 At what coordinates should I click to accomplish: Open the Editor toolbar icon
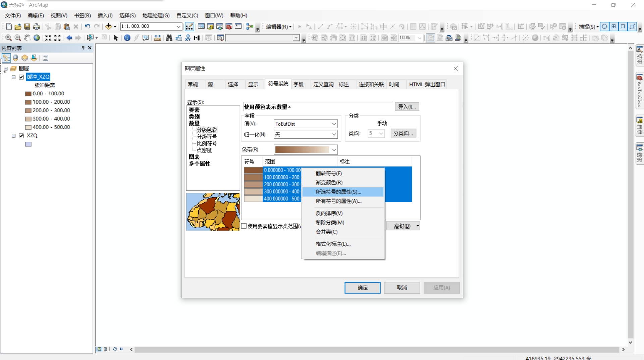(190, 27)
